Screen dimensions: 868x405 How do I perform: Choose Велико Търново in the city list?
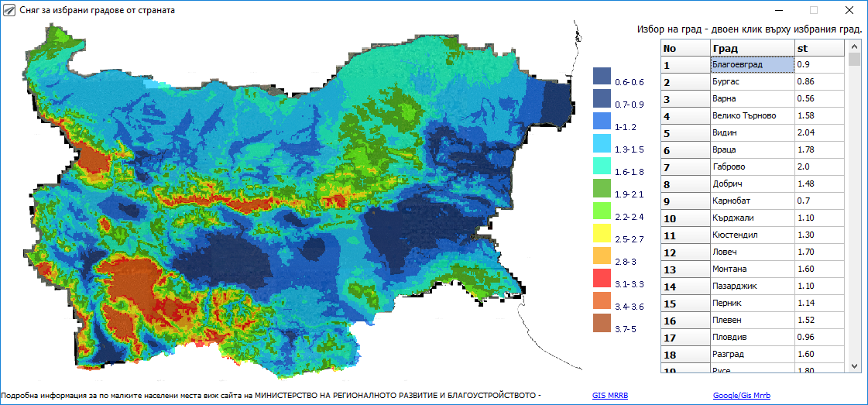750,116
